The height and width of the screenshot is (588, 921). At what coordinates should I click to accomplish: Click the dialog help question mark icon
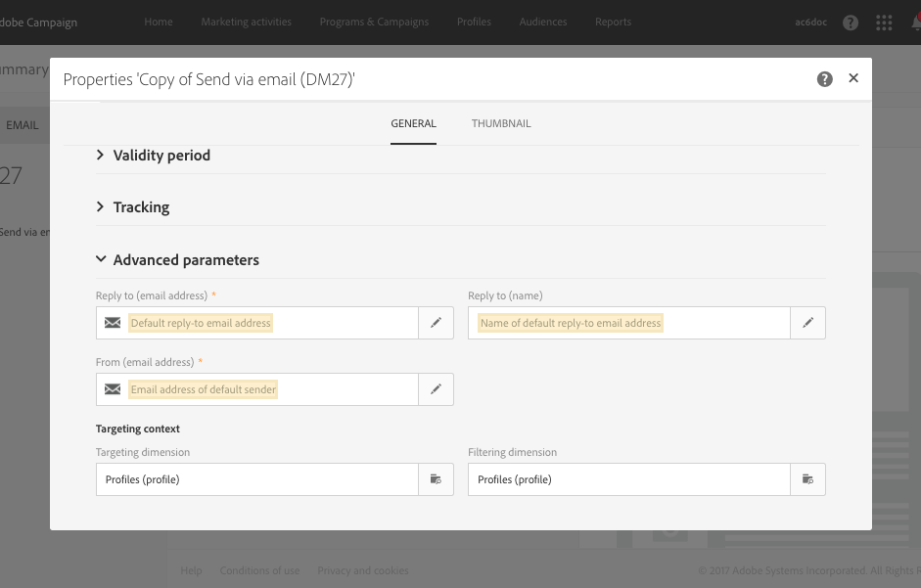(825, 79)
